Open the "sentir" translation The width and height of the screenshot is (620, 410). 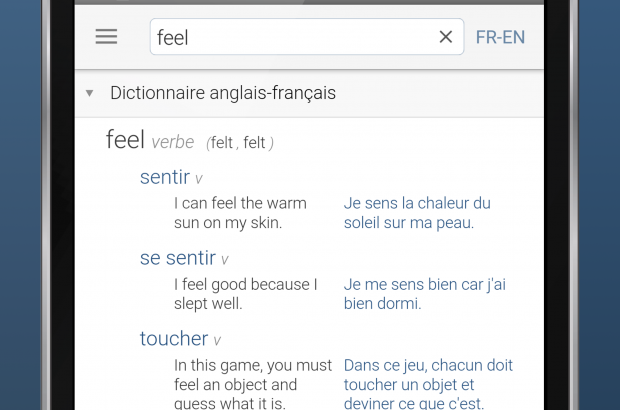pos(165,177)
